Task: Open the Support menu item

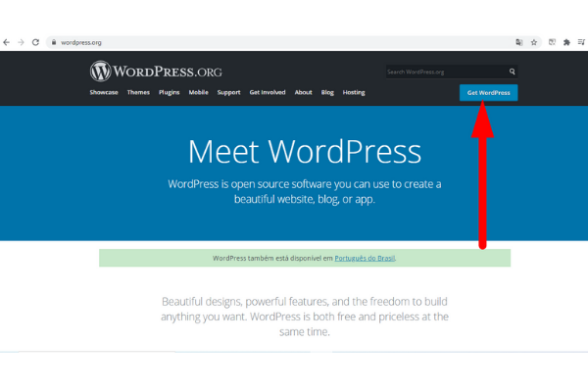Action: 228,92
